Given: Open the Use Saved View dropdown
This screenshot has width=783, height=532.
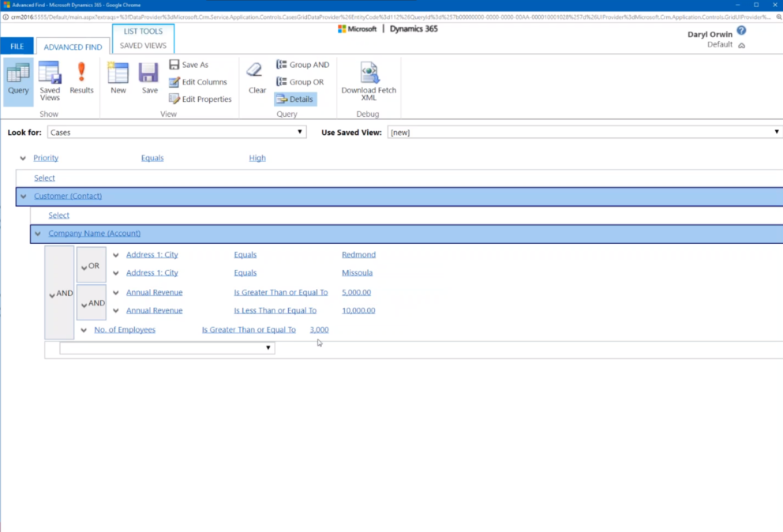Looking at the screenshot, I should click(x=585, y=133).
